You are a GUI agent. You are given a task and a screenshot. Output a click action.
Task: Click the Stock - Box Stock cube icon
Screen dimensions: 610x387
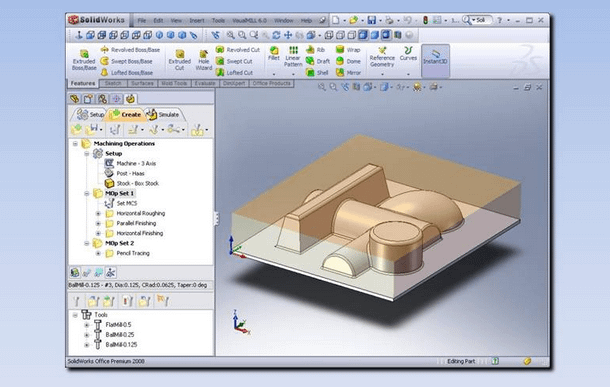(x=109, y=183)
